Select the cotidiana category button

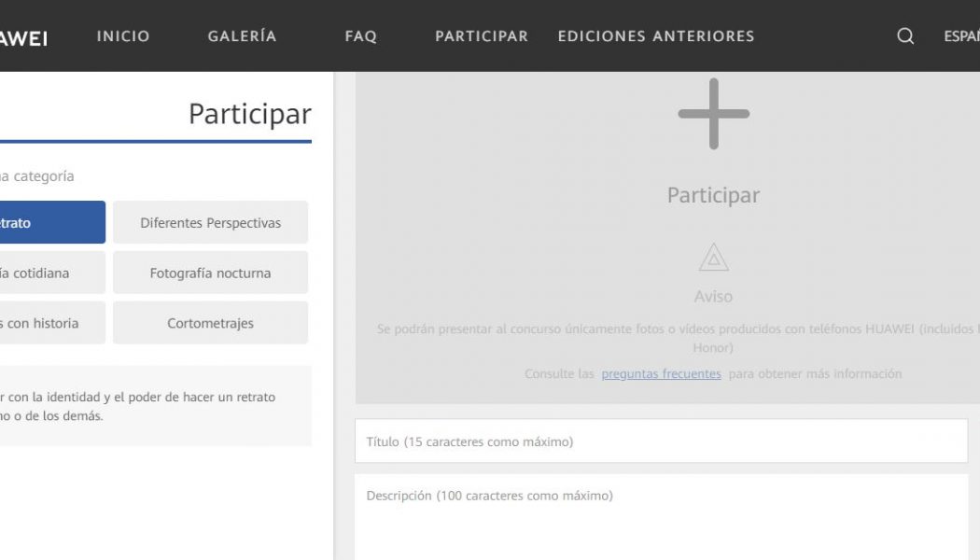(x=52, y=273)
